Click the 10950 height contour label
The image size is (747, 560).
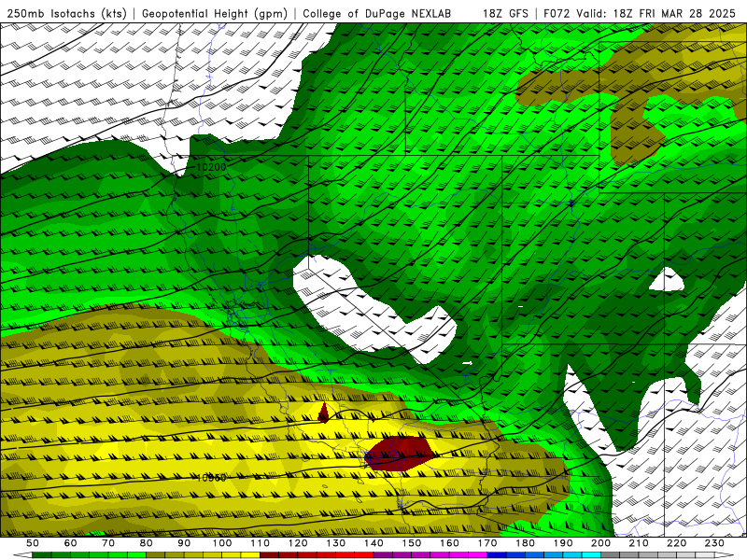211,478
